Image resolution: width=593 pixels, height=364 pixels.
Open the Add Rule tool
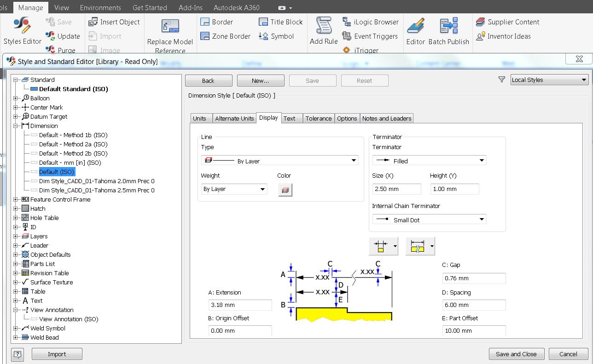(324, 31)
